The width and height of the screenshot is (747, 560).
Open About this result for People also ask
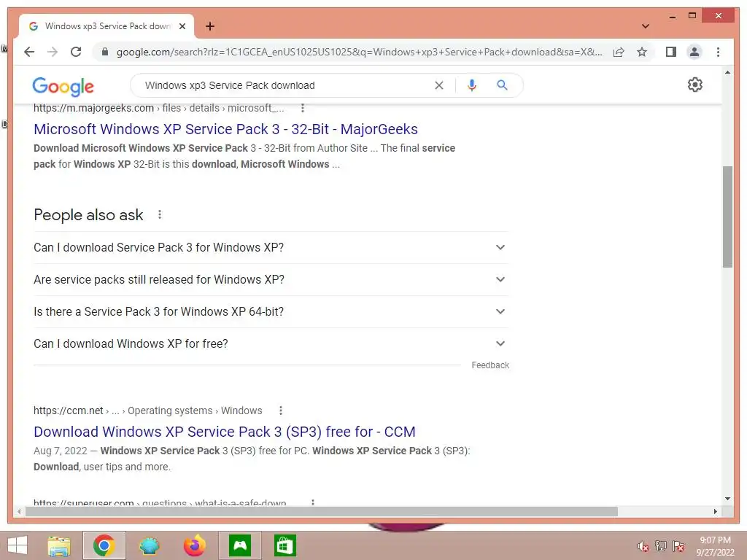tap(160, 215)
